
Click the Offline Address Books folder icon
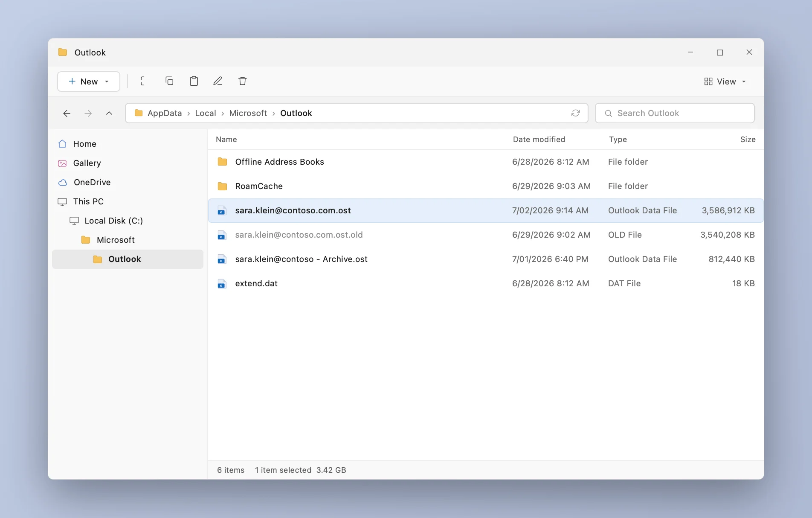pos(222,162)
